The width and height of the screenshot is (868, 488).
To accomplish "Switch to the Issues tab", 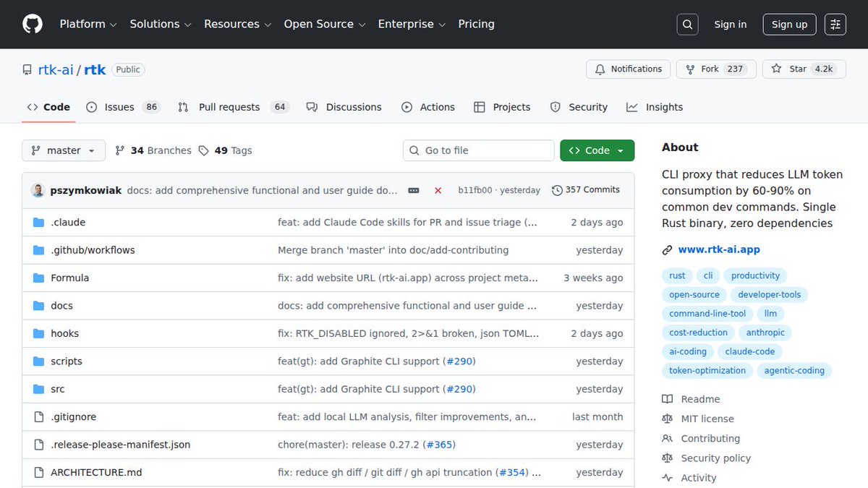I will click(122, 107).
